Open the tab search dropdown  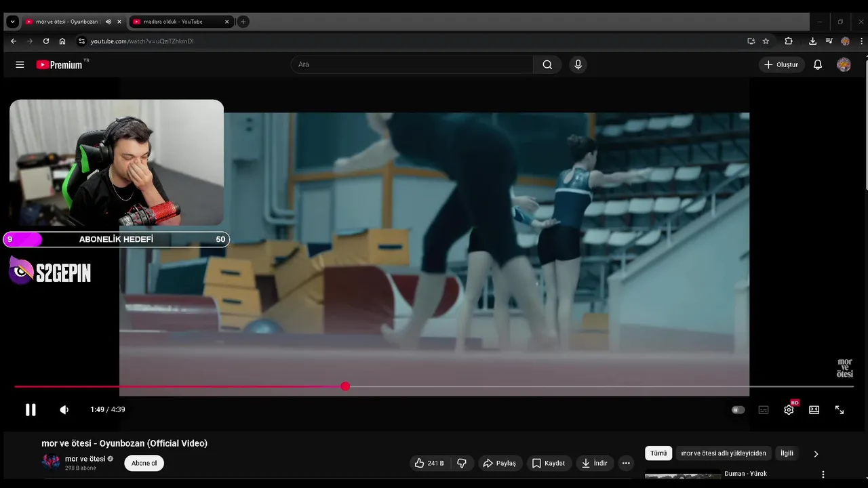[12, 22]
